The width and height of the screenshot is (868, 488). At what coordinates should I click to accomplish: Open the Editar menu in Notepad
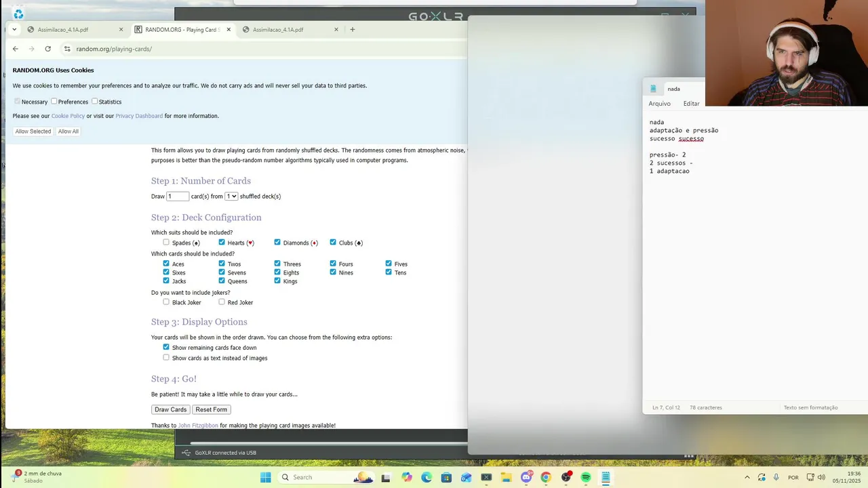tap(691, 104)
